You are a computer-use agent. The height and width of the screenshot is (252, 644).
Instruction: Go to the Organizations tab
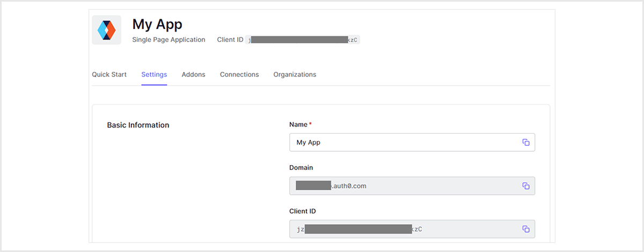(295, 75)
